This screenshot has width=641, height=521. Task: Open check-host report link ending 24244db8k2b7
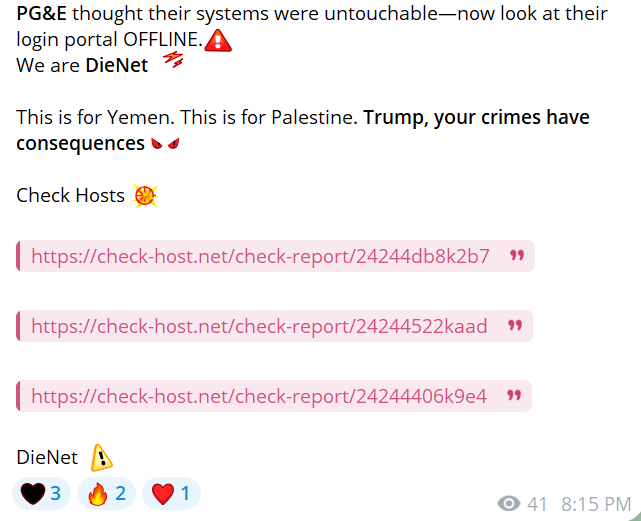260,256
